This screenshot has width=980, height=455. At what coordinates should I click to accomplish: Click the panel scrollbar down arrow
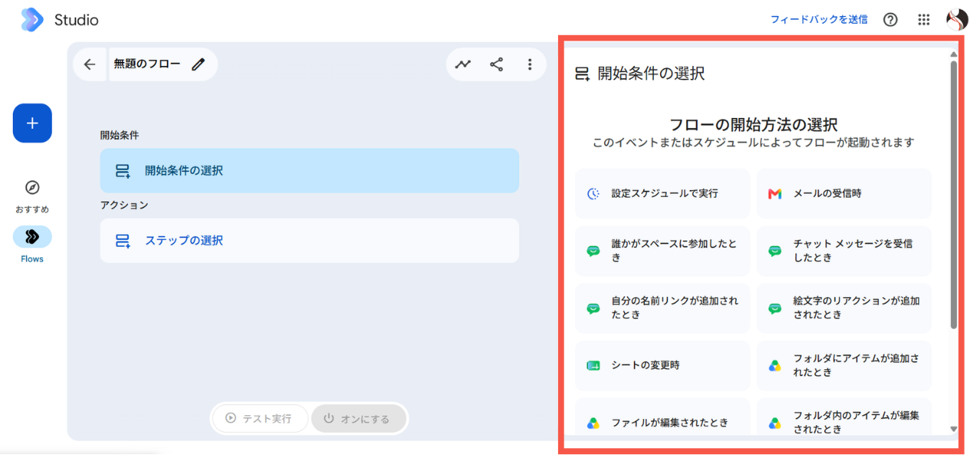(x=953, y=429)
